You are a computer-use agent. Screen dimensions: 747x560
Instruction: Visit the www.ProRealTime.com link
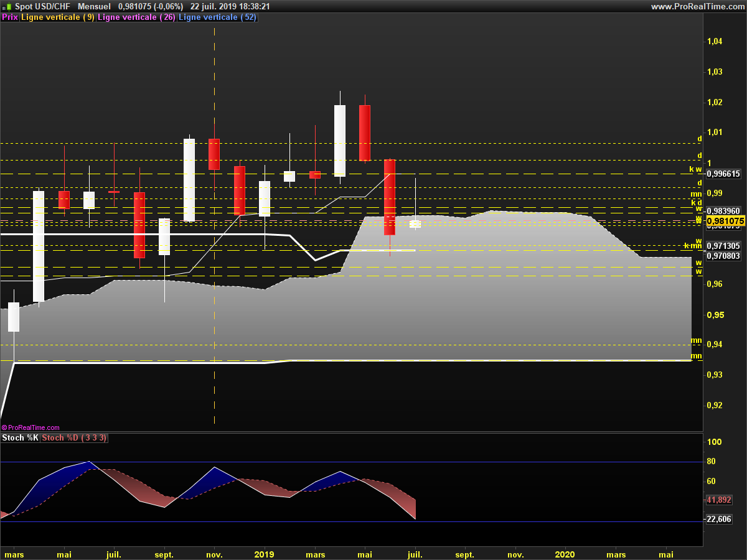(697, 6)
